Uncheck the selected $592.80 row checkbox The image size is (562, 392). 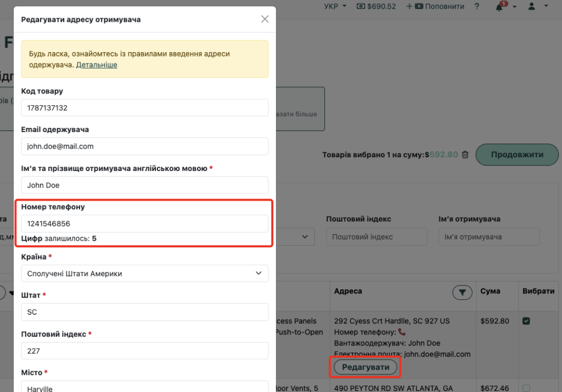[526, 321]
